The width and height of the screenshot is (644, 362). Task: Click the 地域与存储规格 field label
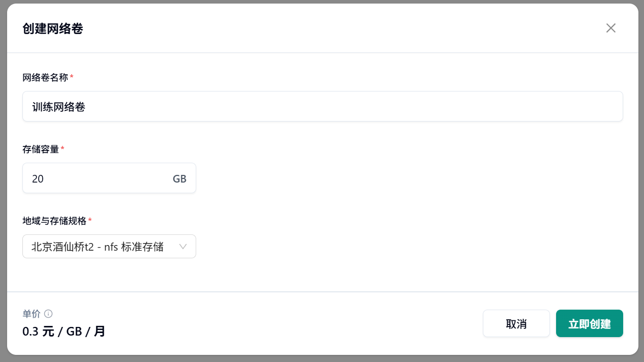pos(54,221)
